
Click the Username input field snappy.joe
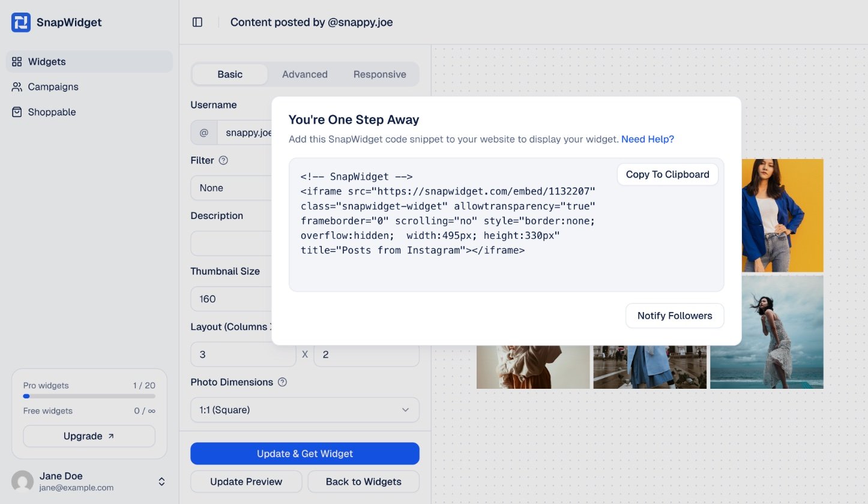(245, 133)
